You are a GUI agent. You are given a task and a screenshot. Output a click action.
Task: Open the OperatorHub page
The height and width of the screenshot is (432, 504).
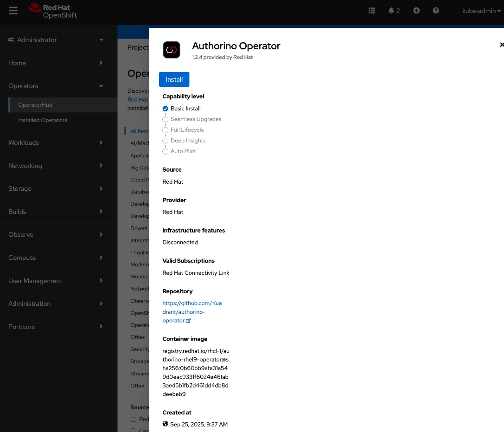pyautogui.click(x=35, y=105)
